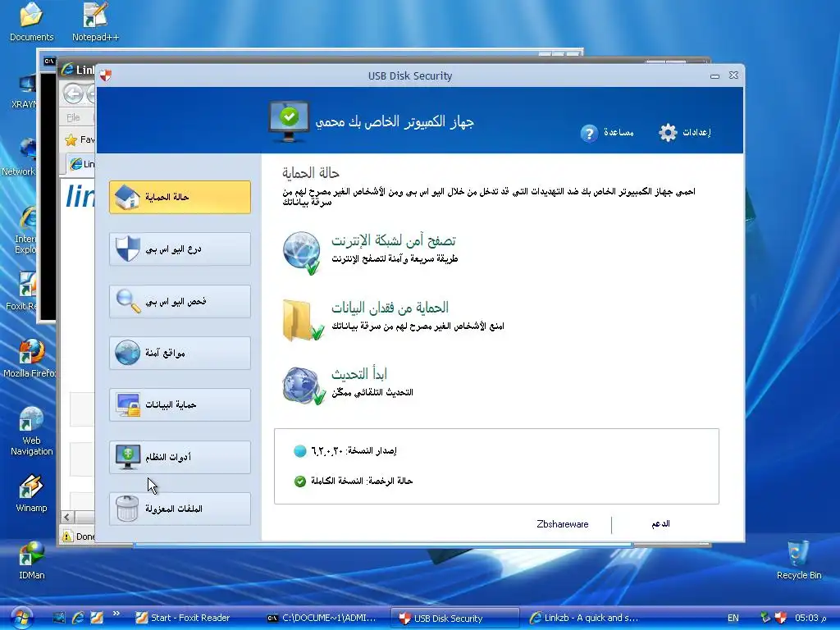Viewport: 840px width, 630px height.
Task: Open the مساعدة help label
Action: pos(619,132)
